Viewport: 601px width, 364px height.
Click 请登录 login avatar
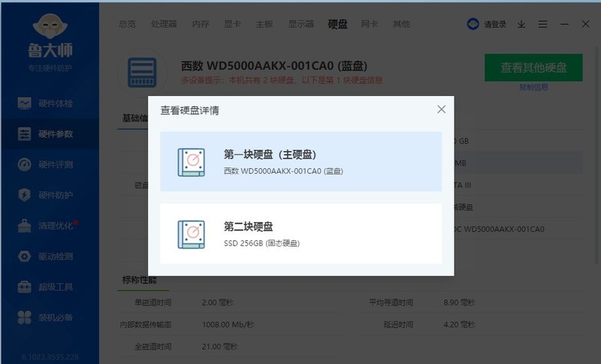tap(473, 24)
